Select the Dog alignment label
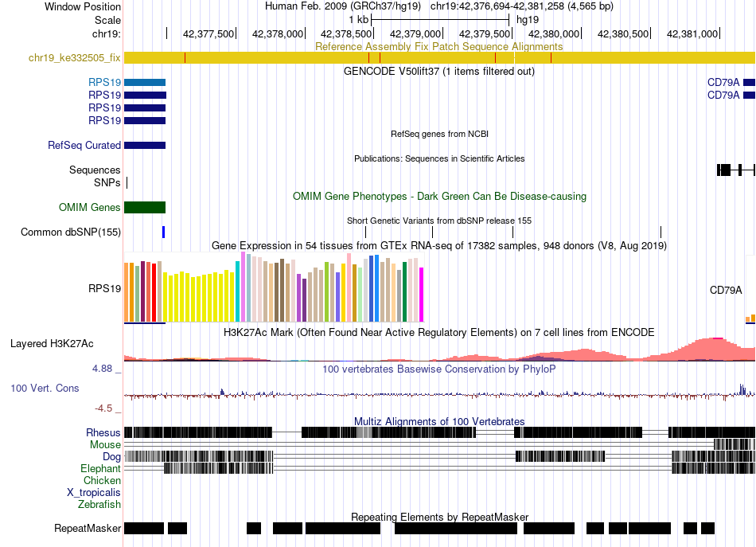 pyautogui.click(x=112, y=457)
